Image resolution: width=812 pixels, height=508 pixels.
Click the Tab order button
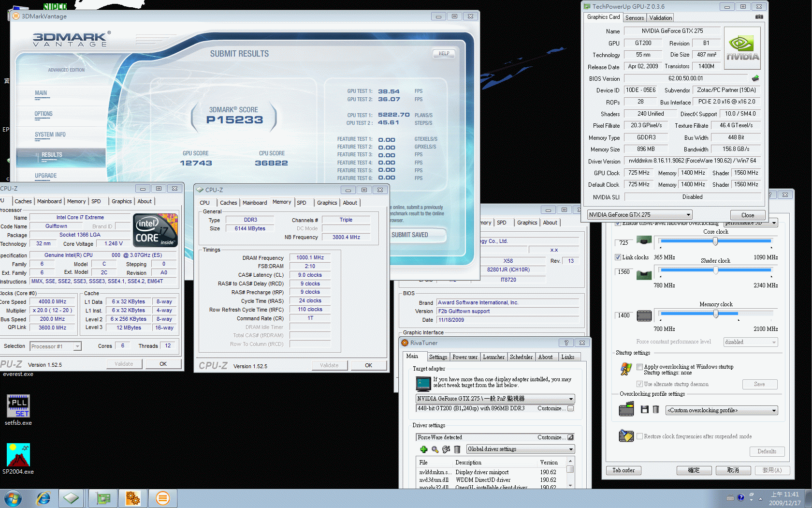[x=623, y=470]
